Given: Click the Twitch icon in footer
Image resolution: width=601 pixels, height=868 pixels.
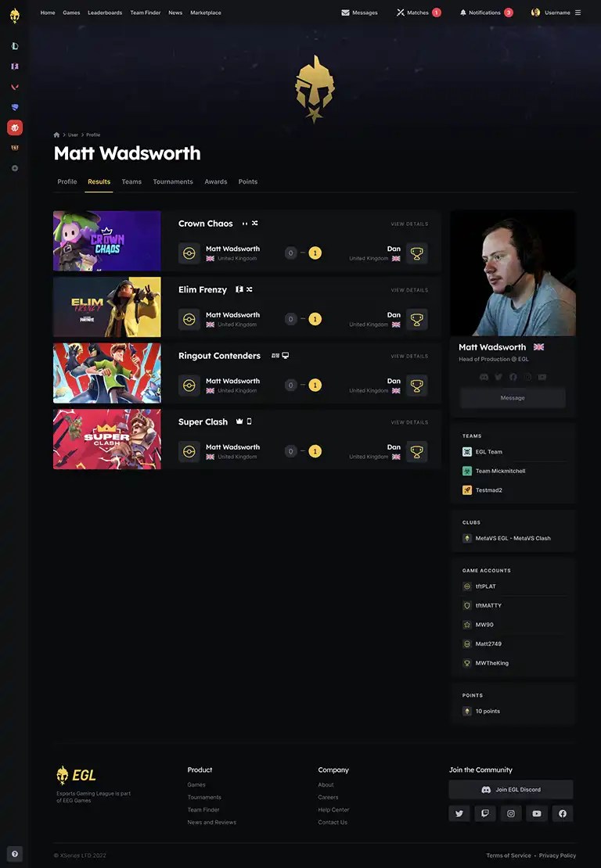Looking at the screenshot, I should [x=485, y=813].
